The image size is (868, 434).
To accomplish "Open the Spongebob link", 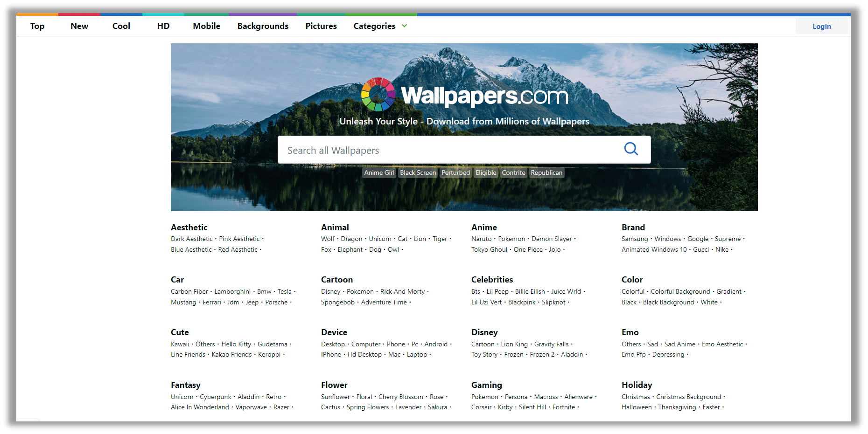I will [338, 303].
